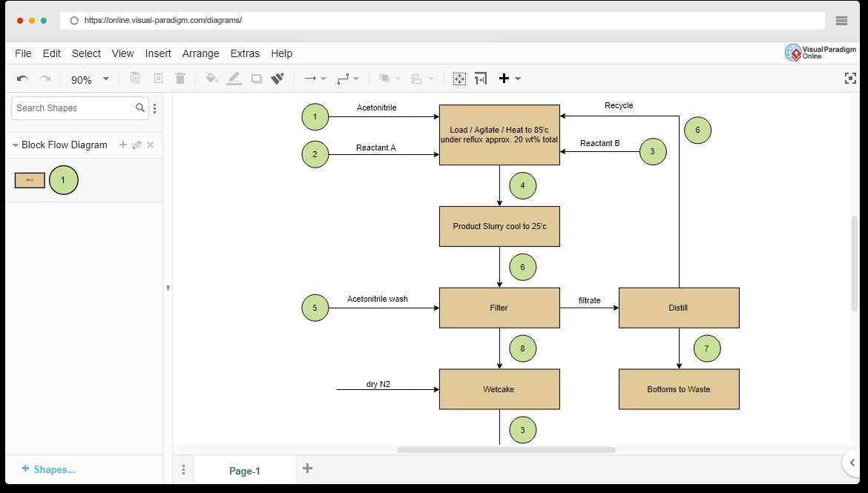Redo the last undone action
Screen dimensions: 868x493
[45, 79]
